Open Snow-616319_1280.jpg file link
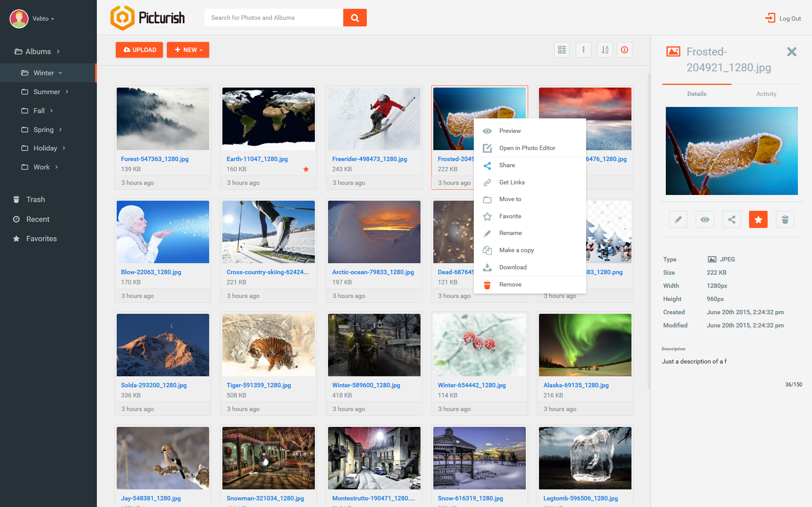Image resolution: width=812 pixels, height=507 pixels. pos(470,498)
